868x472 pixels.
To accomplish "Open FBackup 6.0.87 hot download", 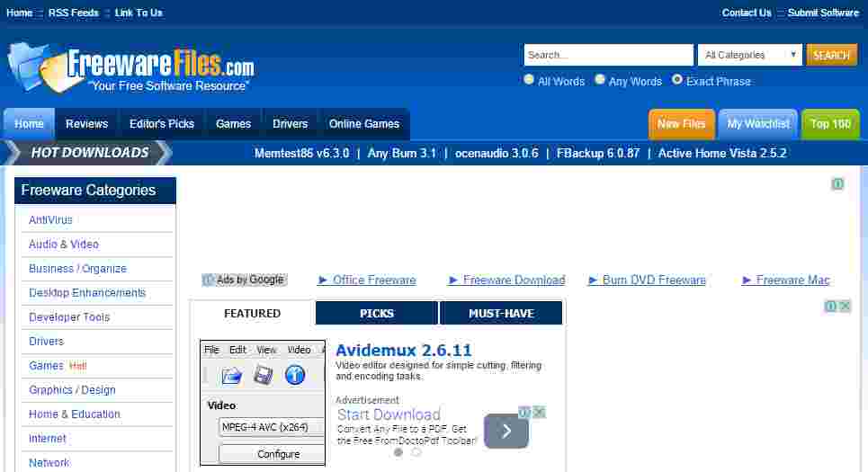I will [x=598, y=153].
